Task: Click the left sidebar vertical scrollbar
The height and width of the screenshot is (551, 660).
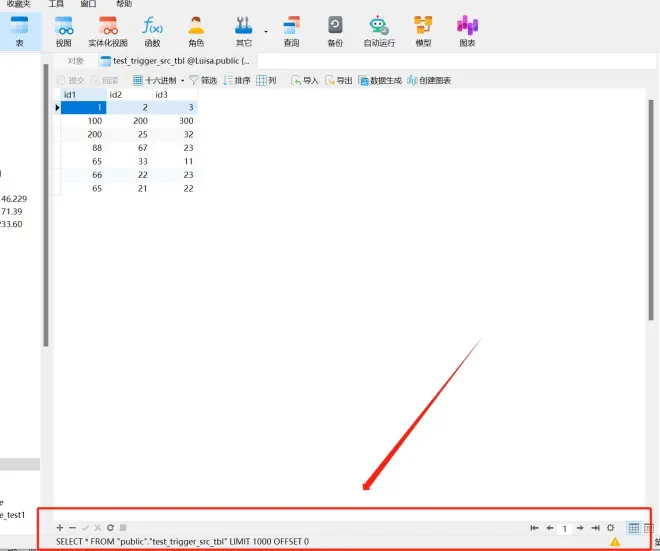Action: click(x=46, y=205)
